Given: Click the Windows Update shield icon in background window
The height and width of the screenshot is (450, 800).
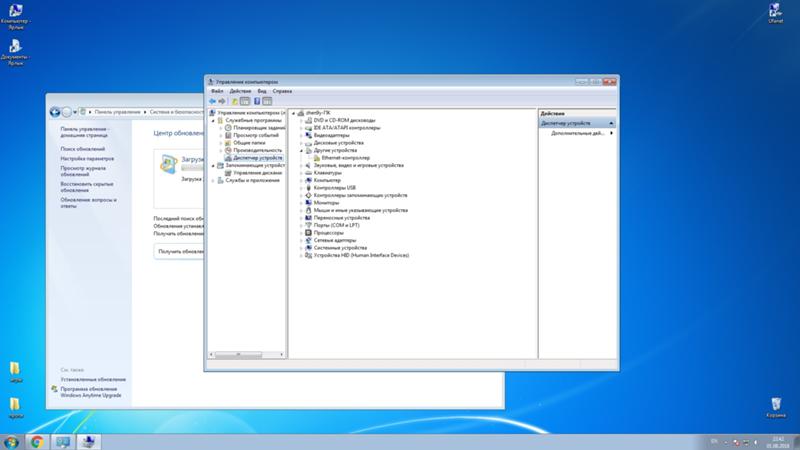Looking at the screenshot, I should pos(168,164).
